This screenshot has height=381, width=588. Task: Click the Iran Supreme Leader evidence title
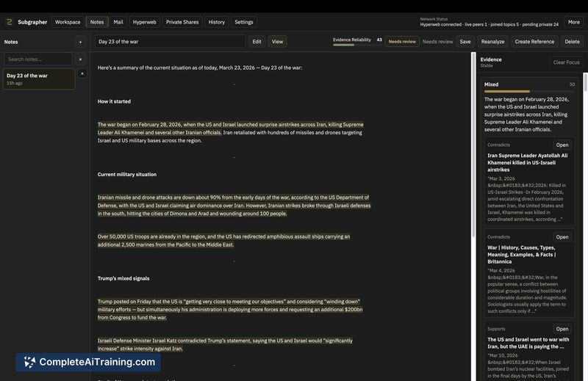tap(528, 162)
